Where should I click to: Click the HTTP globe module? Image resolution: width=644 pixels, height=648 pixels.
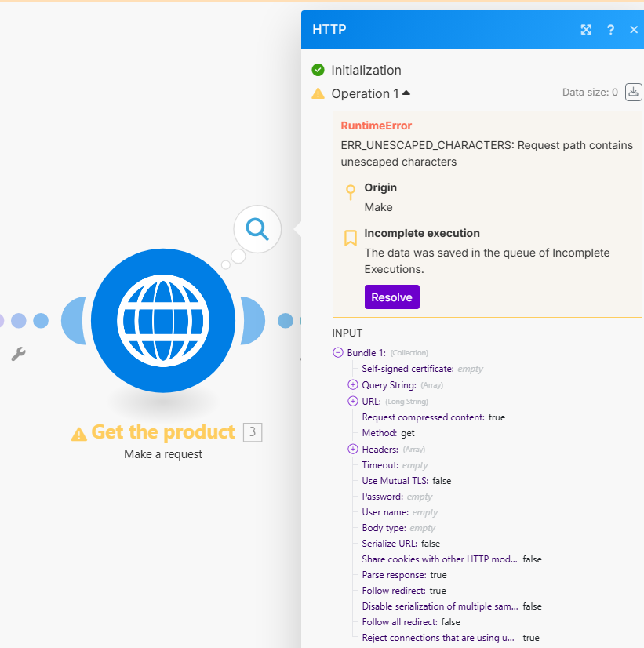[x=163, y=320]
